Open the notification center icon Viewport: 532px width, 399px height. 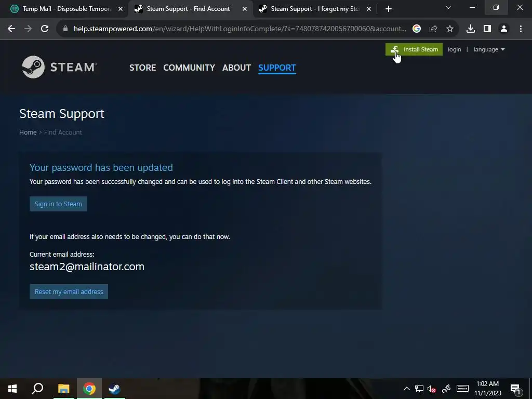[x=515, y=389]
